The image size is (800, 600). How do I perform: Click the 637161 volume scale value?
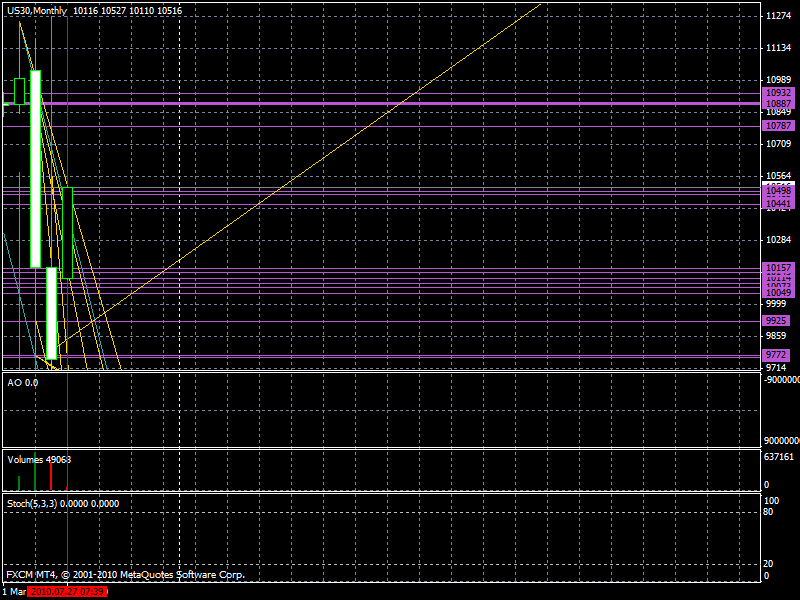(779, 457)
